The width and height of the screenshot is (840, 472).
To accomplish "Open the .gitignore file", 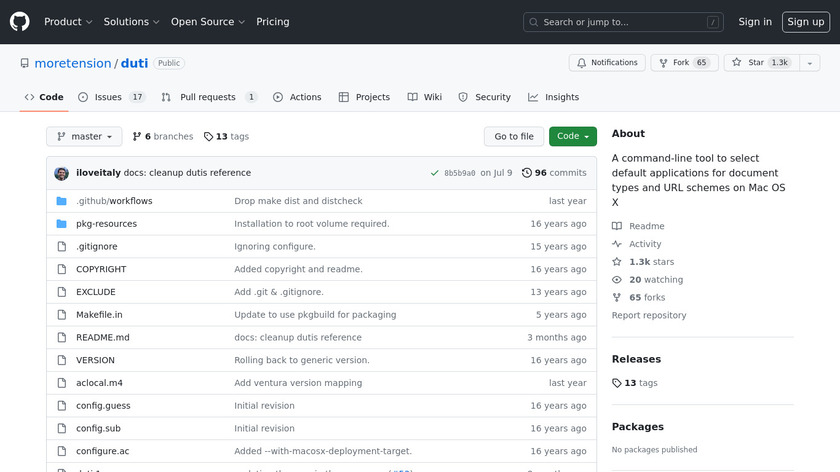I will [96, 246].
